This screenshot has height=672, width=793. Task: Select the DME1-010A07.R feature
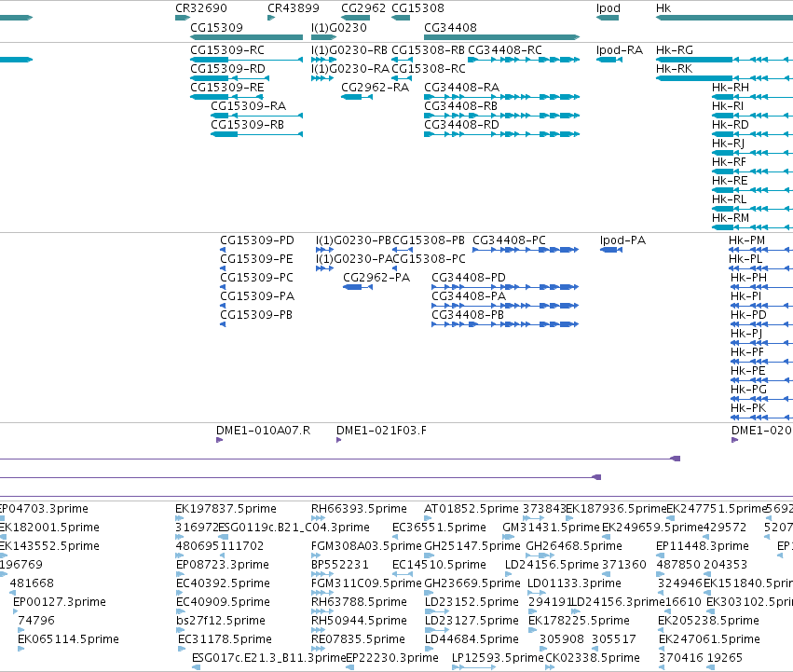[x=220, y=440]
